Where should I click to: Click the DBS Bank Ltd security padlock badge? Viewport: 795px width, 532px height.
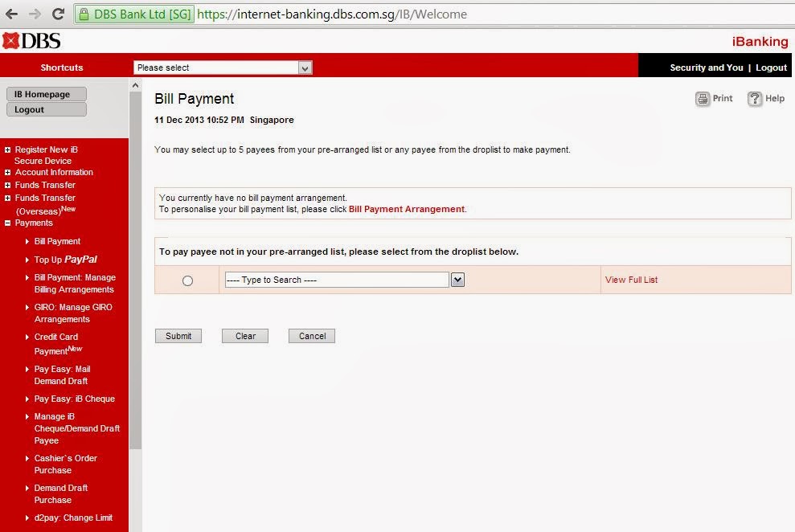[133, 13]
